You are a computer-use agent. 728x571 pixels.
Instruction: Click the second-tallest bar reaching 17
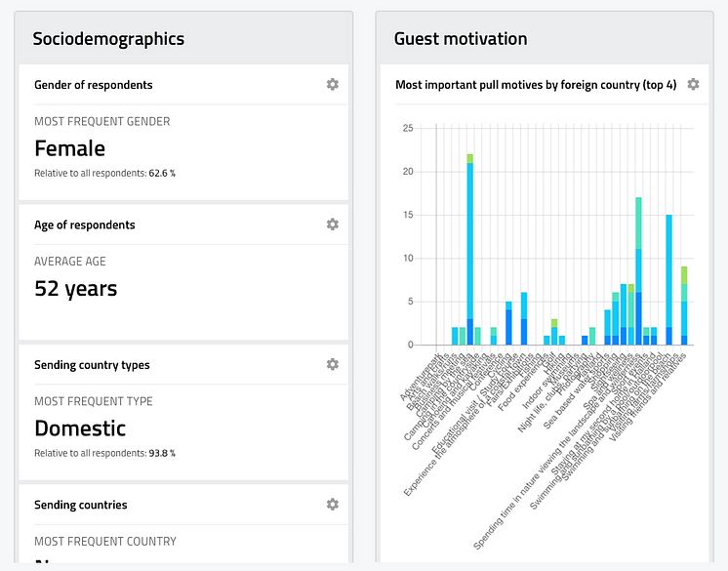pyautogui.click(x=638, y=273)
